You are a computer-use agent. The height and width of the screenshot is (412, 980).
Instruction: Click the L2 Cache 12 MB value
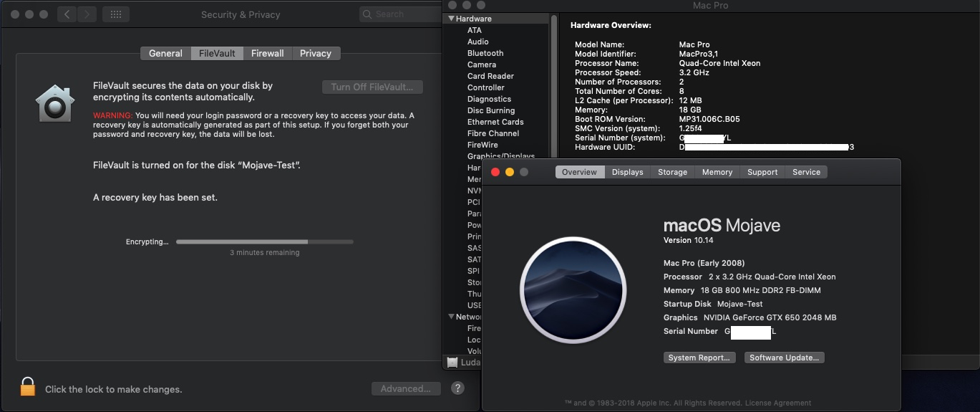(690, 100)
